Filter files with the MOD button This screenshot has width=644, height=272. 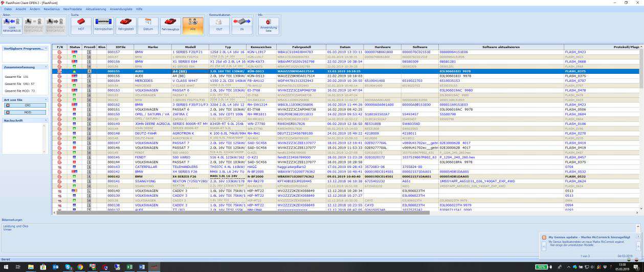click(26, 112)
